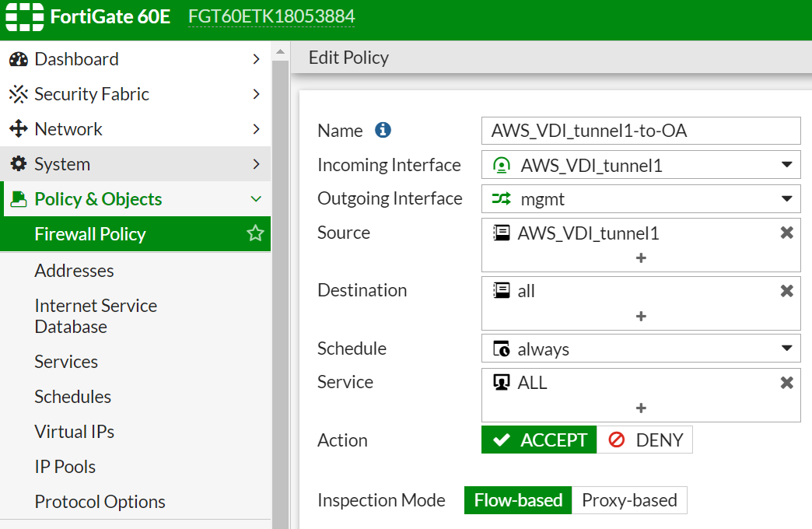Viewport: 812px width, 529px height.
Task: Click the favorite star on Firewall Policy
Action: coord(255,234)
